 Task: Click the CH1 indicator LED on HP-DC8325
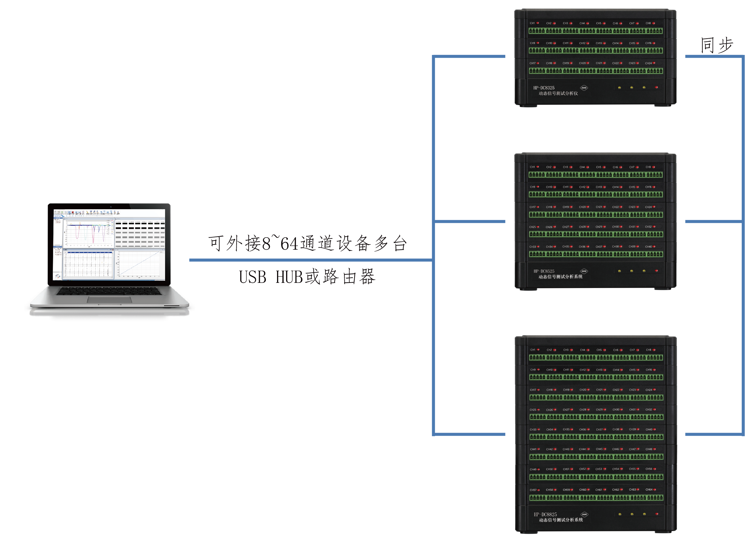click(x=538, y=23)
